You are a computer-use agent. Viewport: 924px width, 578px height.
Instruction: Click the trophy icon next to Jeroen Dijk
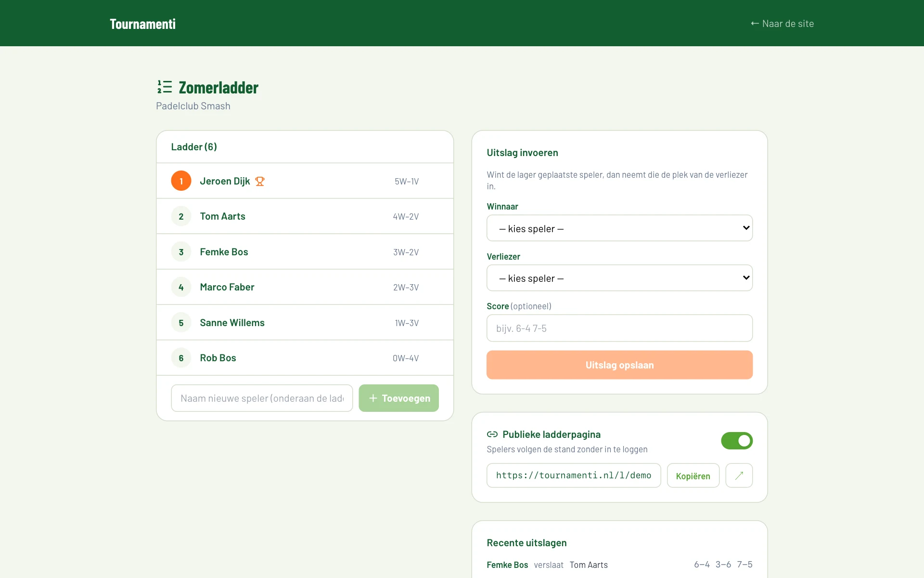coord(260,181)
